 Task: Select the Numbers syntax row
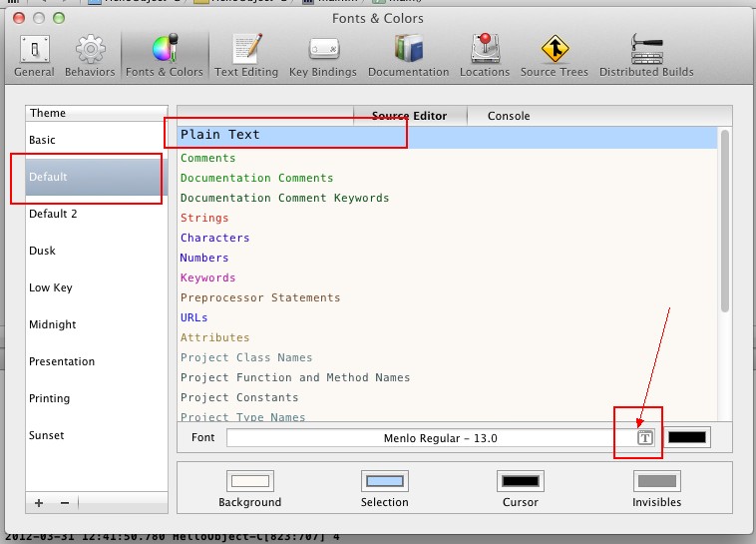[x=448, y=258]
